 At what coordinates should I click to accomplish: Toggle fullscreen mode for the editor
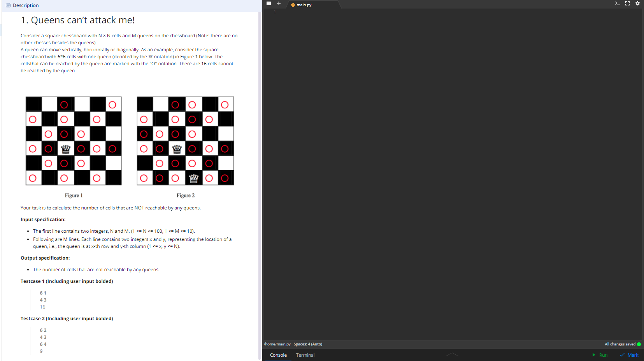627,3
